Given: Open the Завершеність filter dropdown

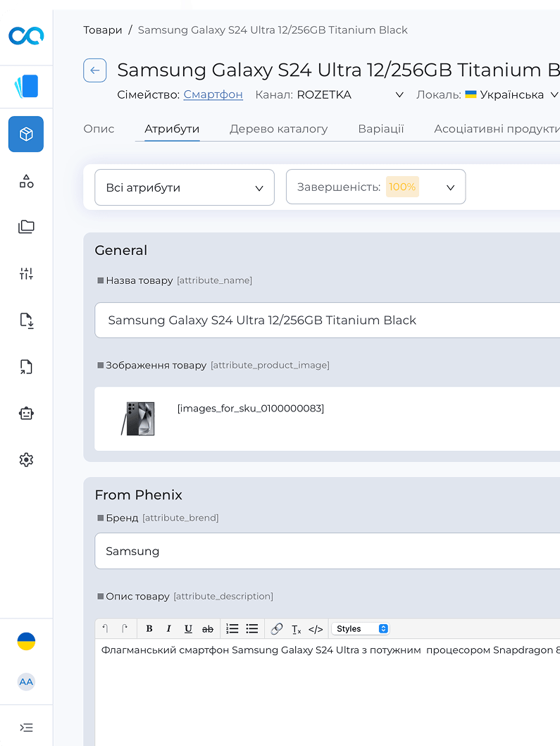Looking at the screenshot, I should click(x=376, y=187).
